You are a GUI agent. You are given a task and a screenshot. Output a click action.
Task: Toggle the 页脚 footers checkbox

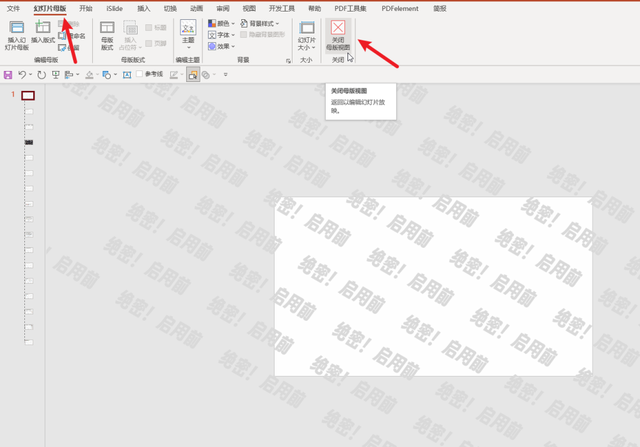(x=149, y=43)
